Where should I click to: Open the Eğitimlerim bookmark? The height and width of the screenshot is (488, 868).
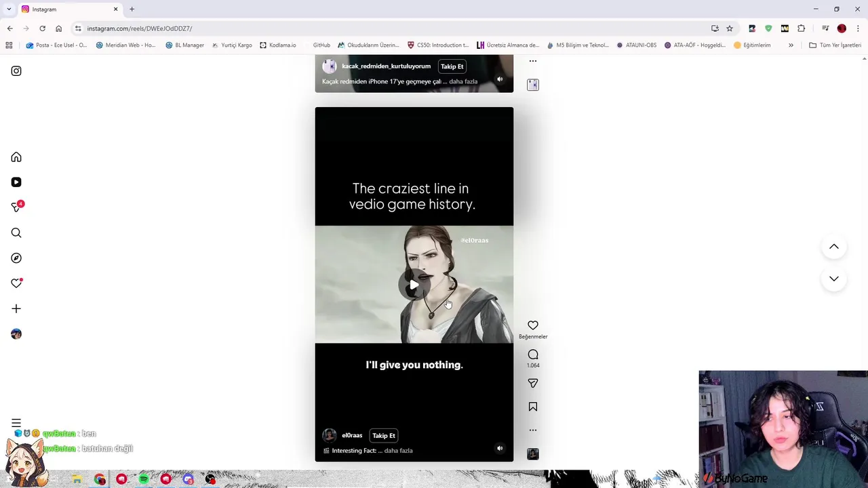[752, 45]
